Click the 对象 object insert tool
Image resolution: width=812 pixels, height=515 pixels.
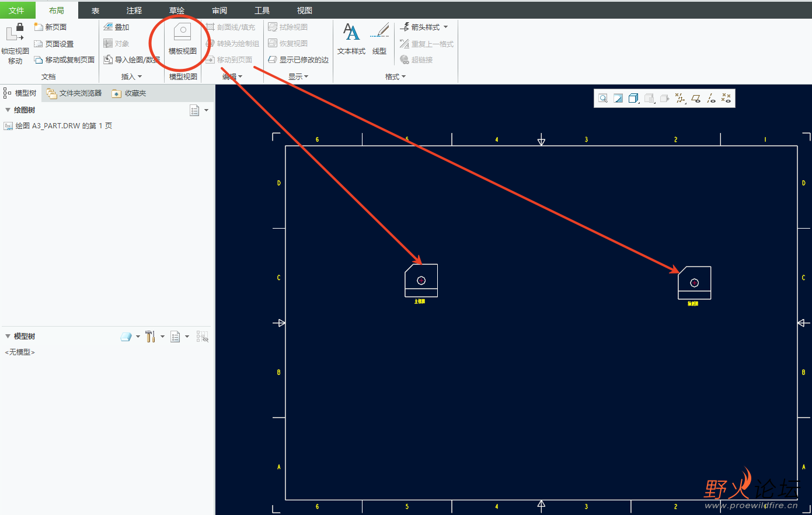pos(116,43)
